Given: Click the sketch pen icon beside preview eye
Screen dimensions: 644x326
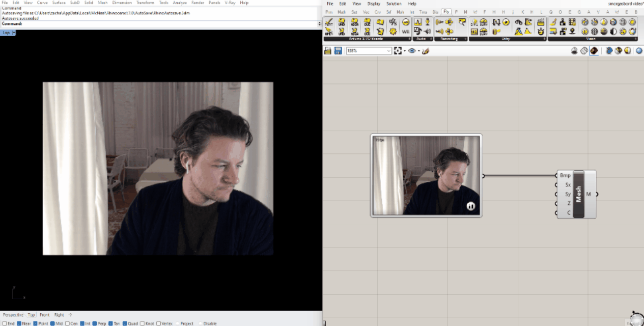Looking at the screenshot, I should pos(426,51).
